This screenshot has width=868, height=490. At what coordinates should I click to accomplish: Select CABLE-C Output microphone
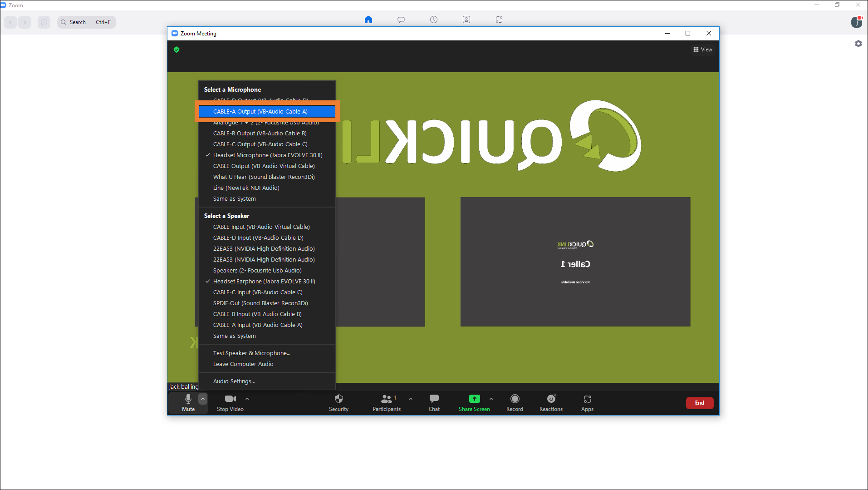pos(267,144)
